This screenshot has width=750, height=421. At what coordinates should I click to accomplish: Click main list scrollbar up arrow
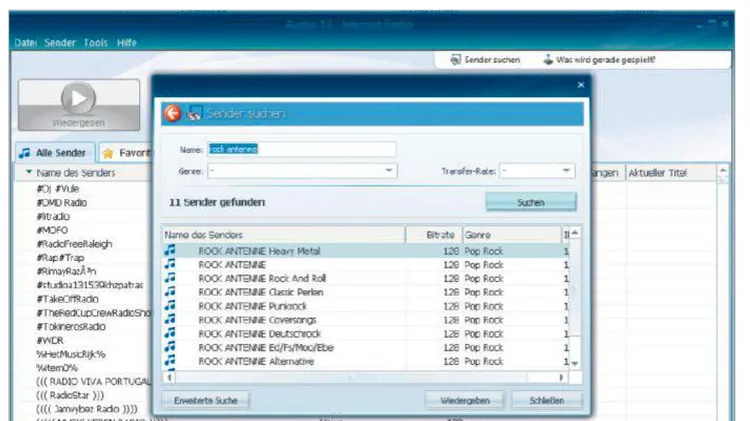point(723,171)
